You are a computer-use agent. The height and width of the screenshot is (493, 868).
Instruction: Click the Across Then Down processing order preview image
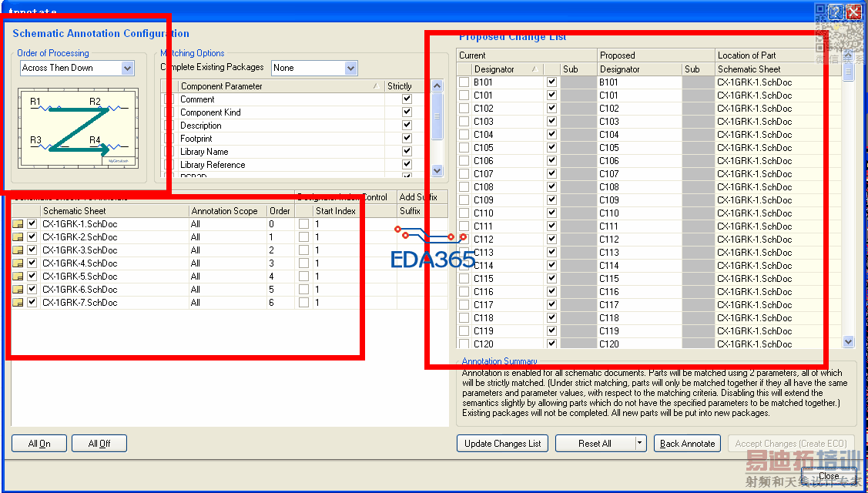78,129
